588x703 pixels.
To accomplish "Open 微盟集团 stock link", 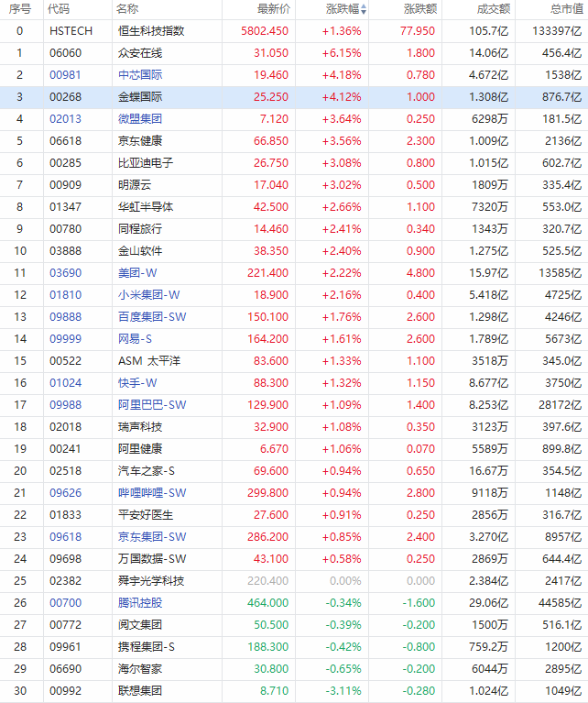I will 140,119.
